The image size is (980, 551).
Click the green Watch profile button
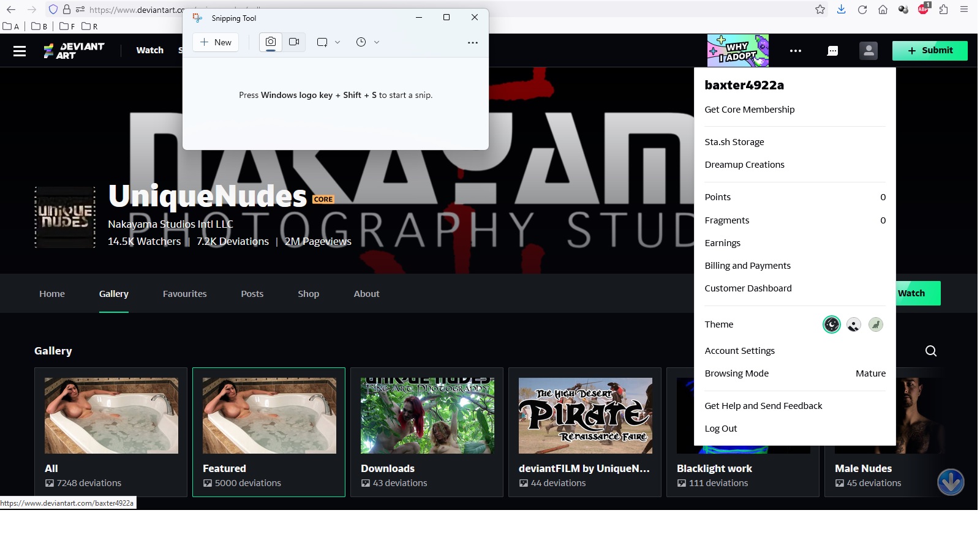[x=918, y=293]
